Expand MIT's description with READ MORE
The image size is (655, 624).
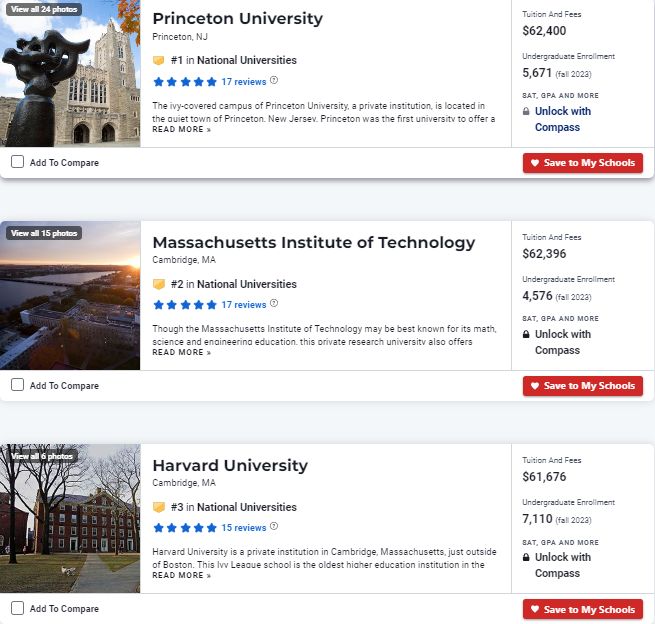tap(182, 353)
